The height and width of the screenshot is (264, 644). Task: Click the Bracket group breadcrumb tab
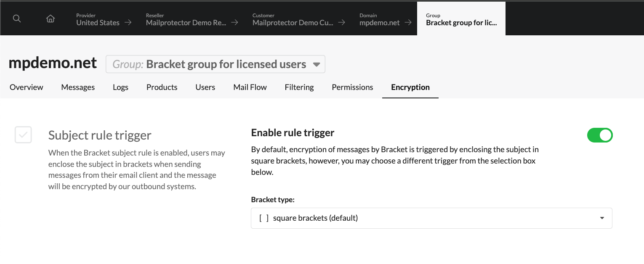(x=461, y=19)
